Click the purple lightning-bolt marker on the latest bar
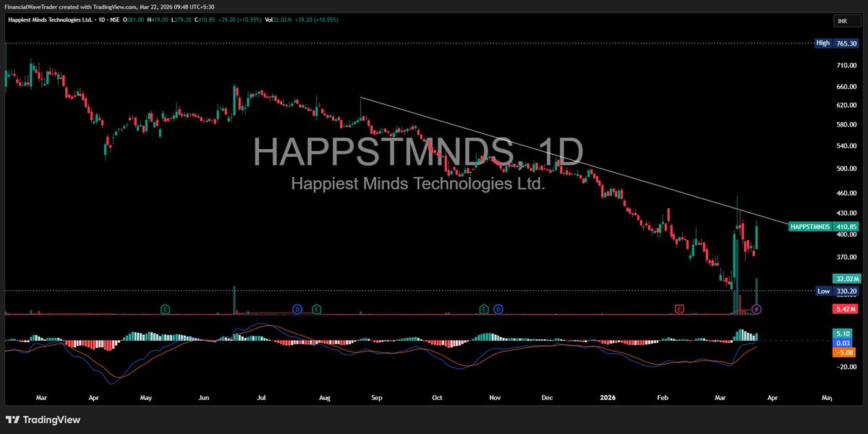Image resolution: width=868 pixels, height=434 pixels. pyautogui.click(x=757, y=309)
